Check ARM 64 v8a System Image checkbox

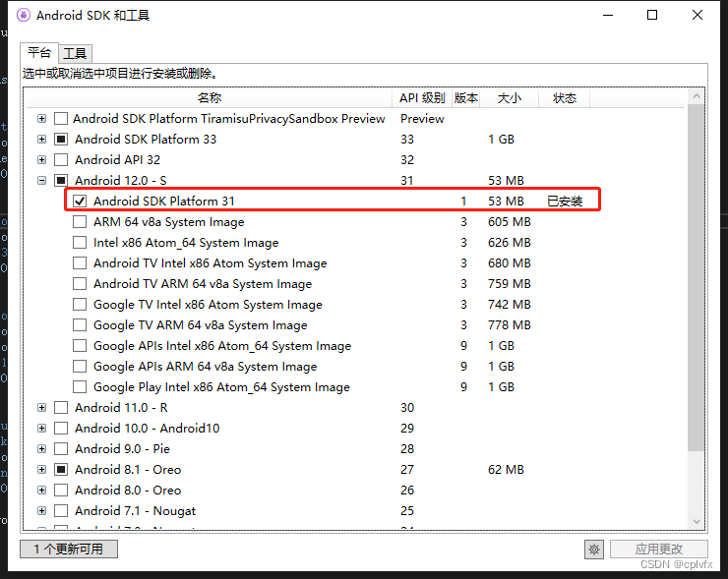[x=80, y=222]
